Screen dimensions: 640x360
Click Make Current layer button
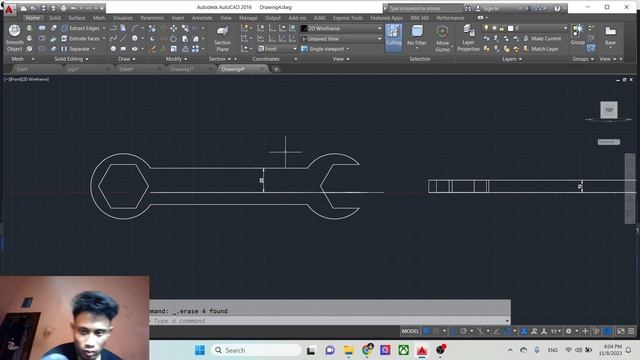[542, 38]
